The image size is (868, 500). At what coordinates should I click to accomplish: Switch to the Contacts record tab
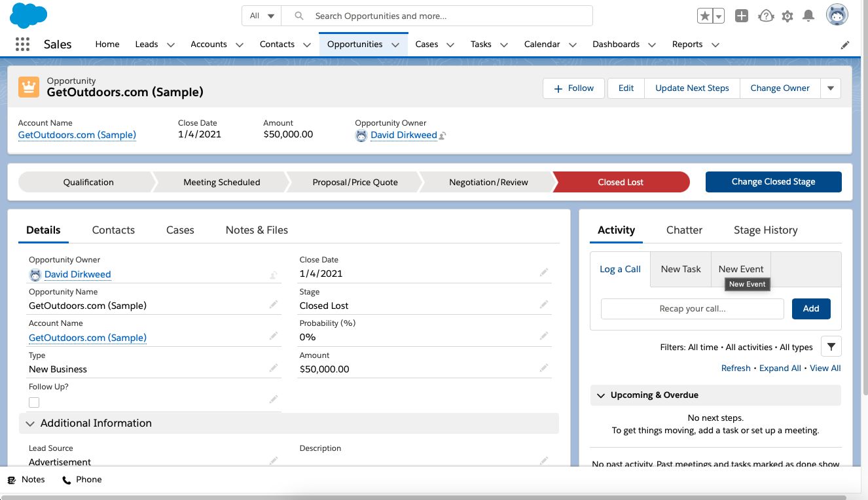click(x=113, y=230)
